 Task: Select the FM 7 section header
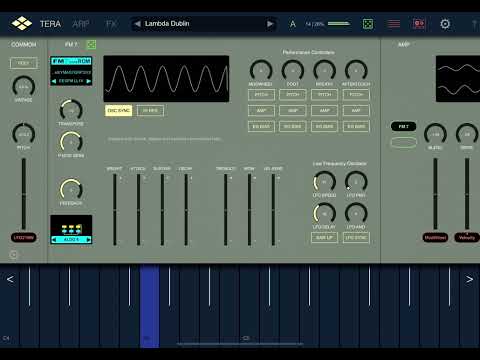71,44
